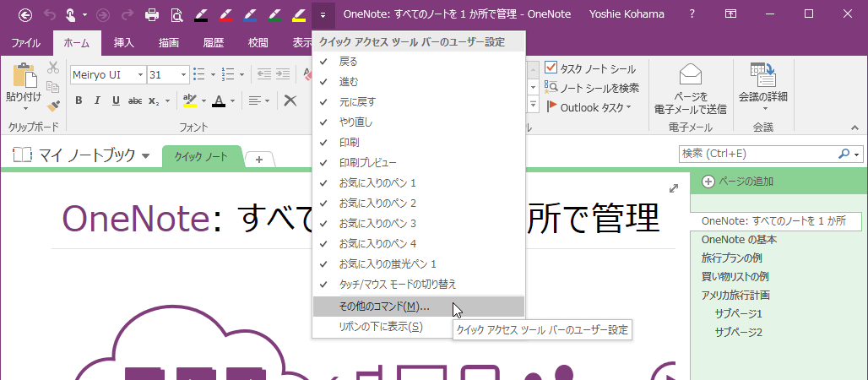This screenshot has width=868, height=380.
Task: Switch to the 挿入 ribbon tab
Action: [x=123, y=43]
